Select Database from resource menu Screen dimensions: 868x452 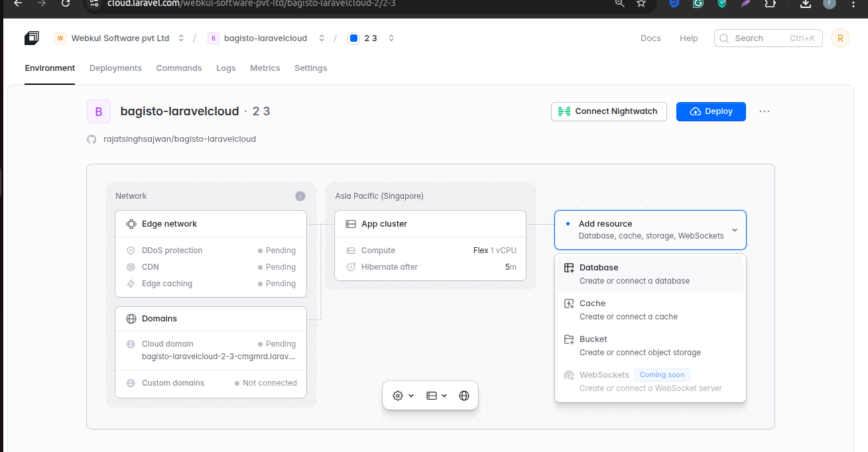pos(651,274)
